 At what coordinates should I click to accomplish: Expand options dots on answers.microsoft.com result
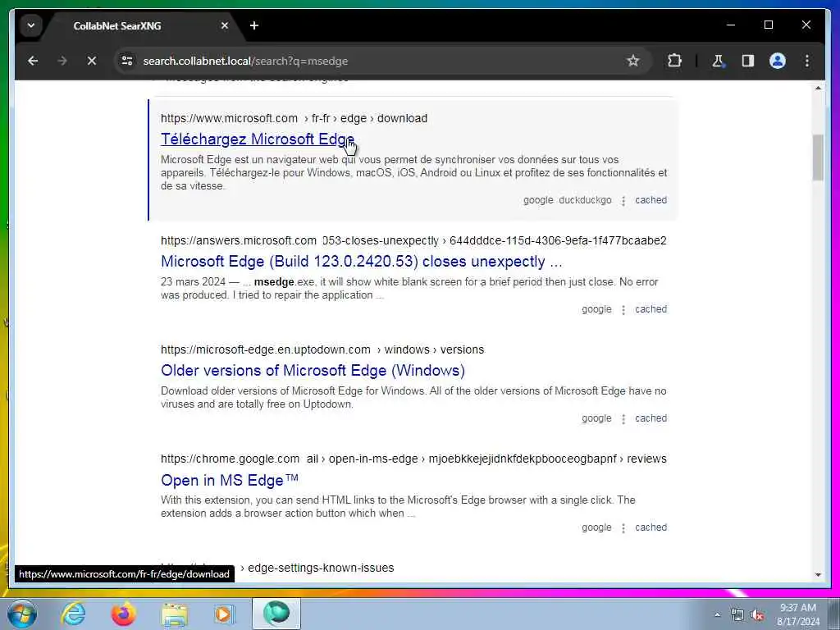[x=623, y=310]
